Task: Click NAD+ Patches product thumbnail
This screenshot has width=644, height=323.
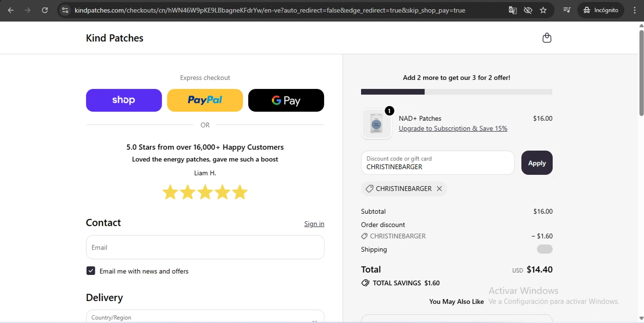Action: [377, 124]
